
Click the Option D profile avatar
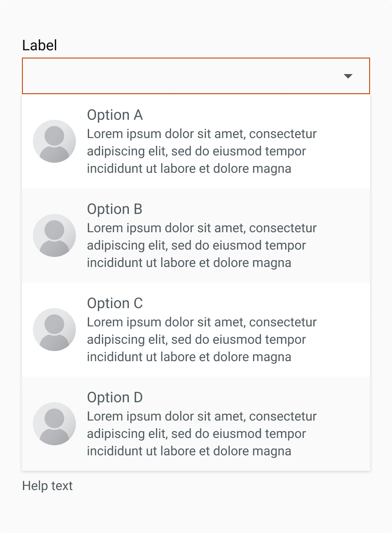tap(54, 424)
